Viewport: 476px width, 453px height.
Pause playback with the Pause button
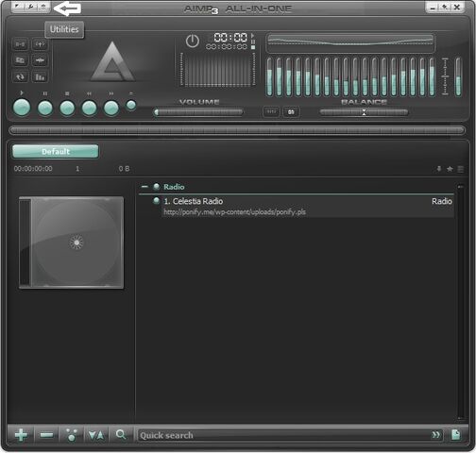click(45, 109)
